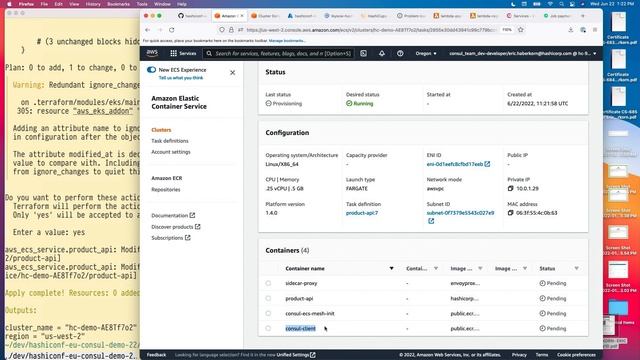Select the sidecar-proxy container radio button

coord(268,283)
